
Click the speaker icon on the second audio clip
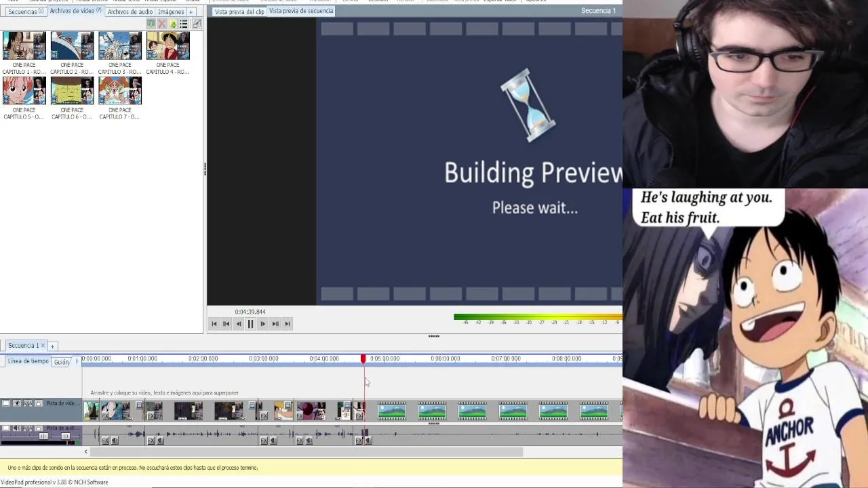coord(160,441)
